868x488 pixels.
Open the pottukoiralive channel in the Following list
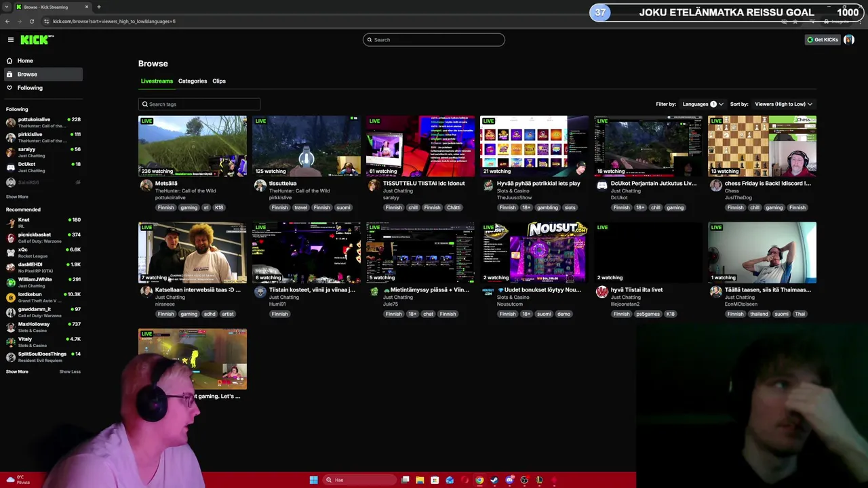(43, 122)
